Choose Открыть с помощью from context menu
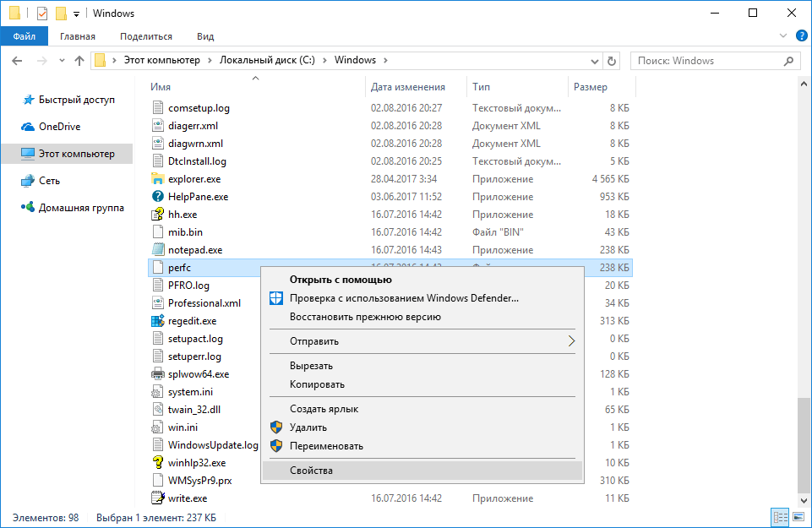This screenshot has height=528, width=812. click(422, 280)
